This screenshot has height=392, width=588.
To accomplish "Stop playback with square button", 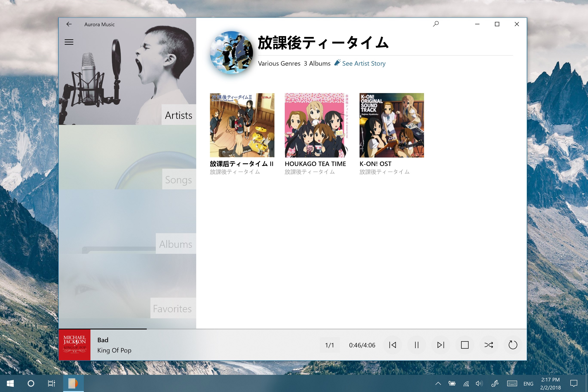I will [x=465, y=345].
